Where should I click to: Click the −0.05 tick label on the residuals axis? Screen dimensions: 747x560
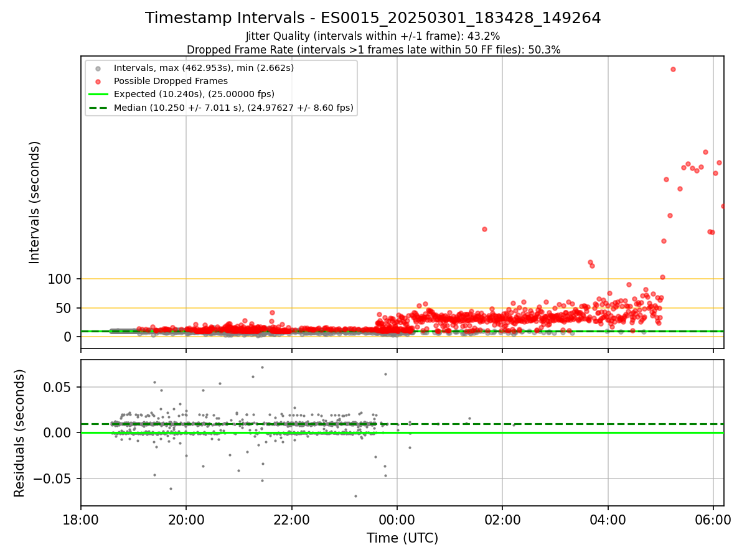53,479
